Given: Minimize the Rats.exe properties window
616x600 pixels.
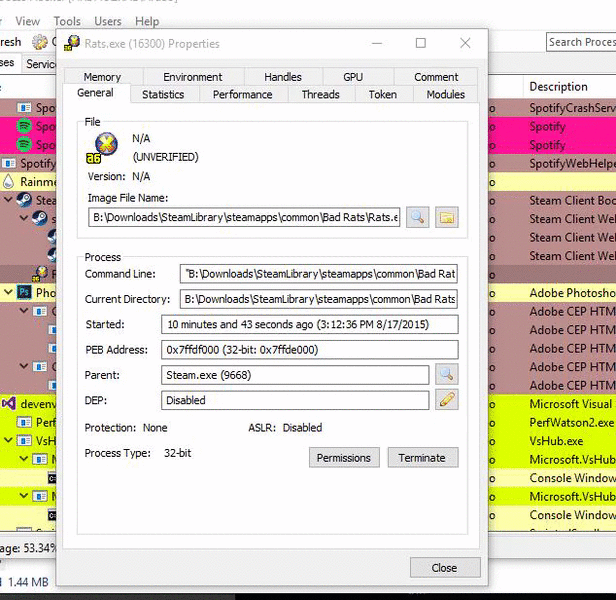Looking at the screenshot, I should click(377, 43).
